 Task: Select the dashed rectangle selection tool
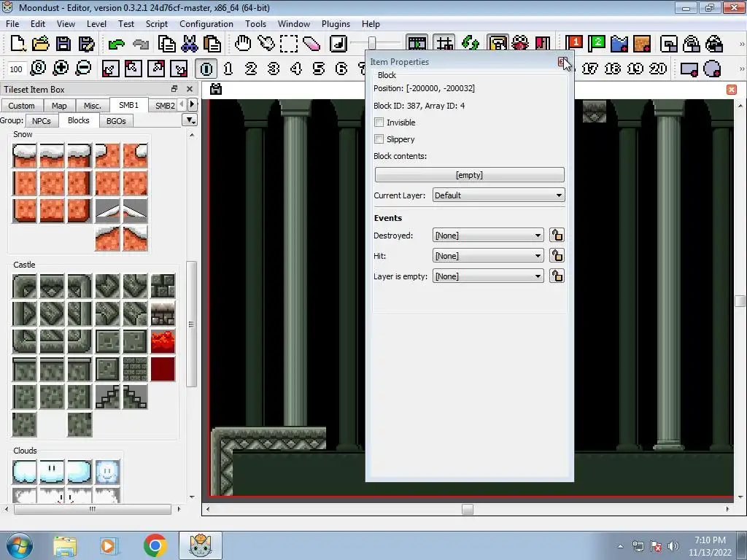(289, 44)
